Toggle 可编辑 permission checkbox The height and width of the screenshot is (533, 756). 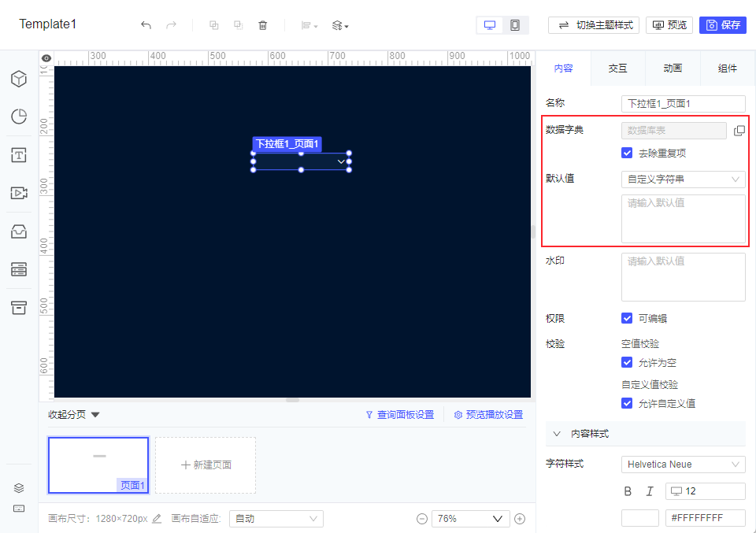[627, 319]
